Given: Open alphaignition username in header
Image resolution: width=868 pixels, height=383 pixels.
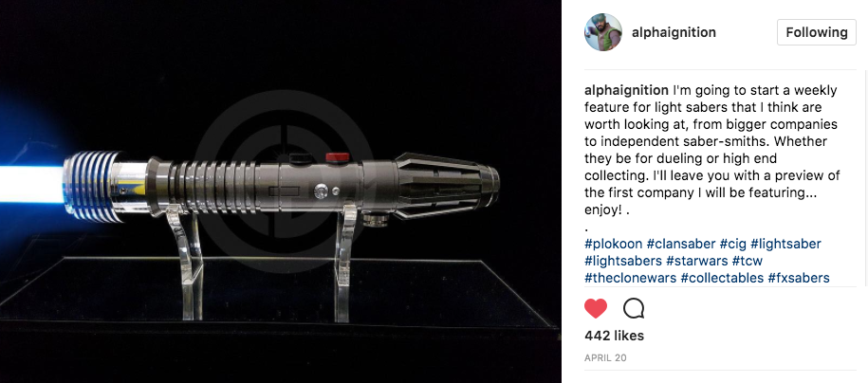Looking at the screenshot, I should (x=674, y=32).
